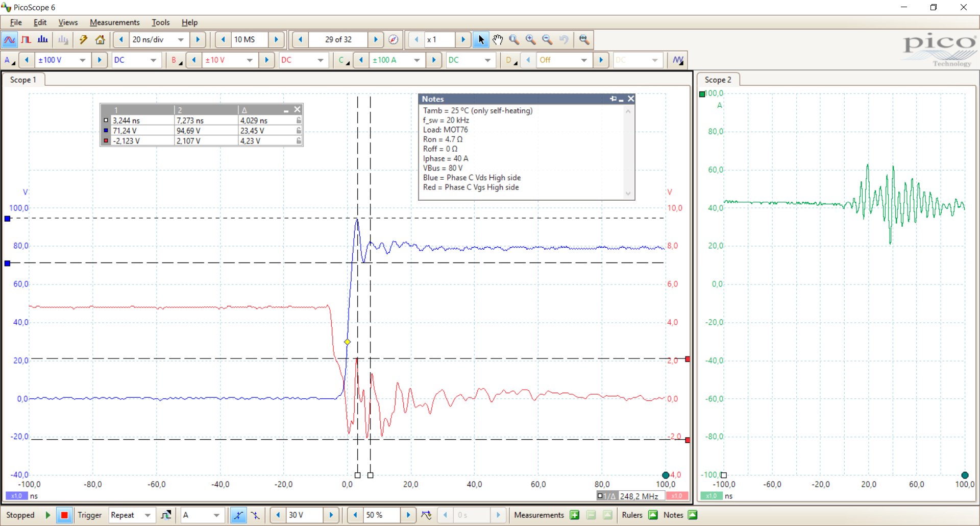Select the Hand pan tool
980x526 pixels.
(x=498, y=40)
